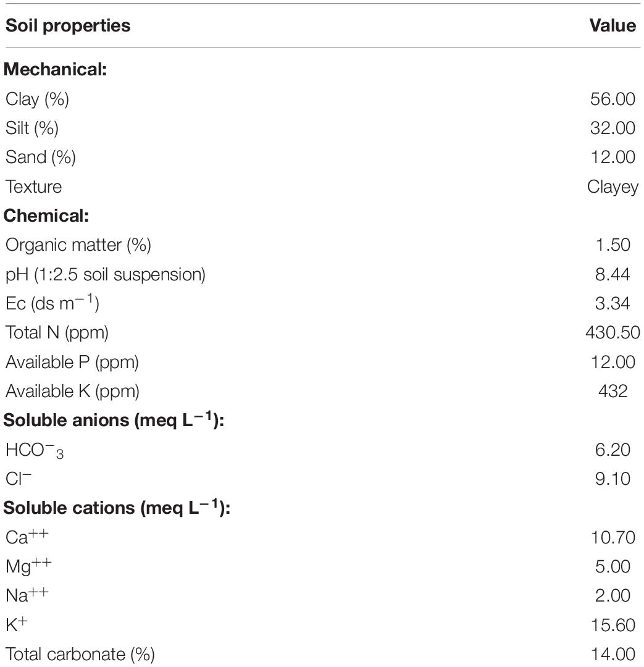Screen dimensions: 644x667
Task: Click the Total N value 430.50
Action: click(613, 333)
